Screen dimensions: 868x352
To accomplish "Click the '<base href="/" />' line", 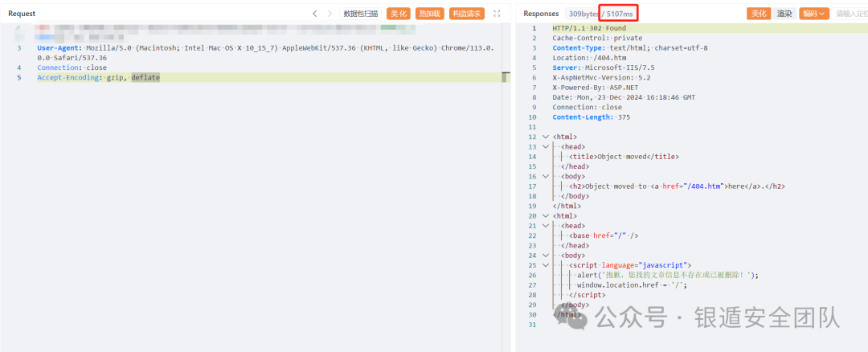I will tap(604, 235).
